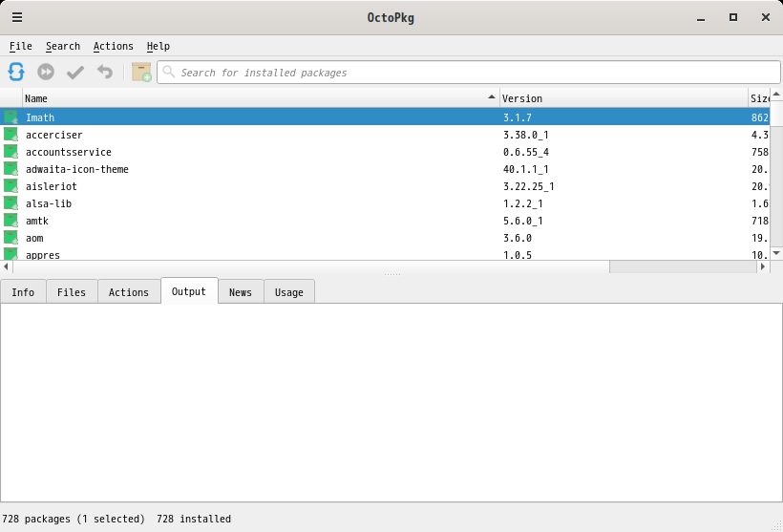Image resolution: width=783 pixels, height=532 pixels.
Task: Select the Imath package row
Action: [x=385, y=117]
